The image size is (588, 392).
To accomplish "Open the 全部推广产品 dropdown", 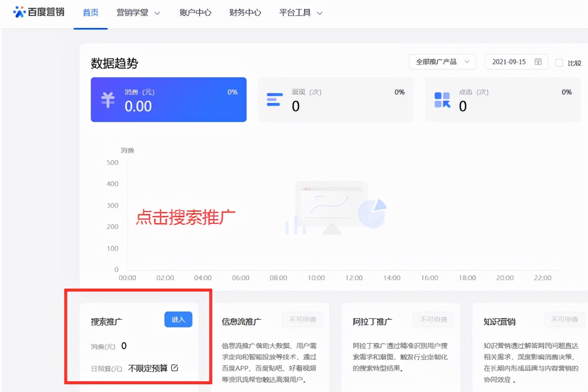I will [441, 62].
